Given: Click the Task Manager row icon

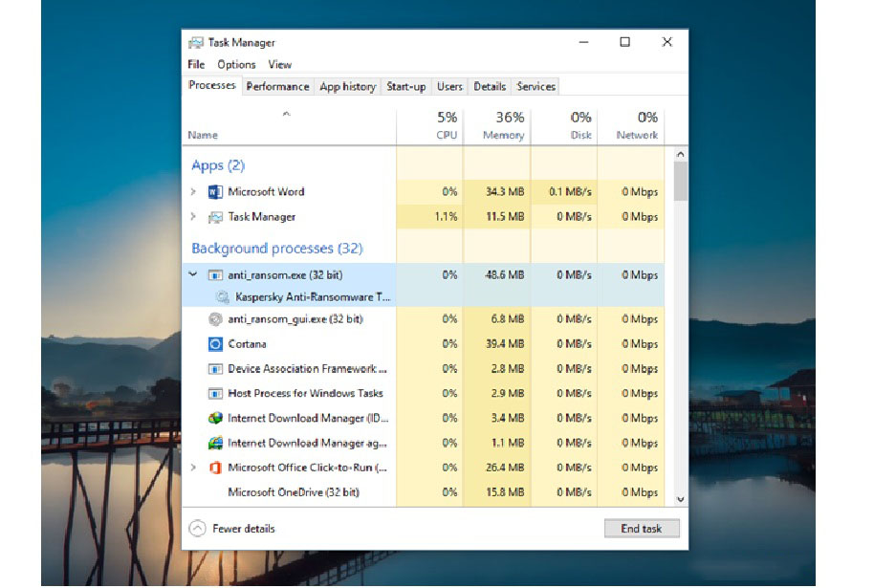Looking at the screenshot, I should coord(215,217).
